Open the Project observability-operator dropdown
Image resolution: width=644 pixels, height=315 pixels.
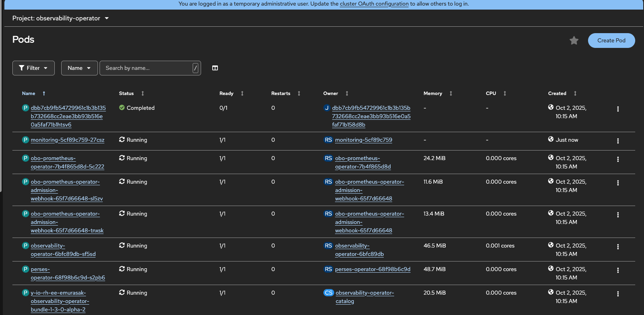coord(60,18)
